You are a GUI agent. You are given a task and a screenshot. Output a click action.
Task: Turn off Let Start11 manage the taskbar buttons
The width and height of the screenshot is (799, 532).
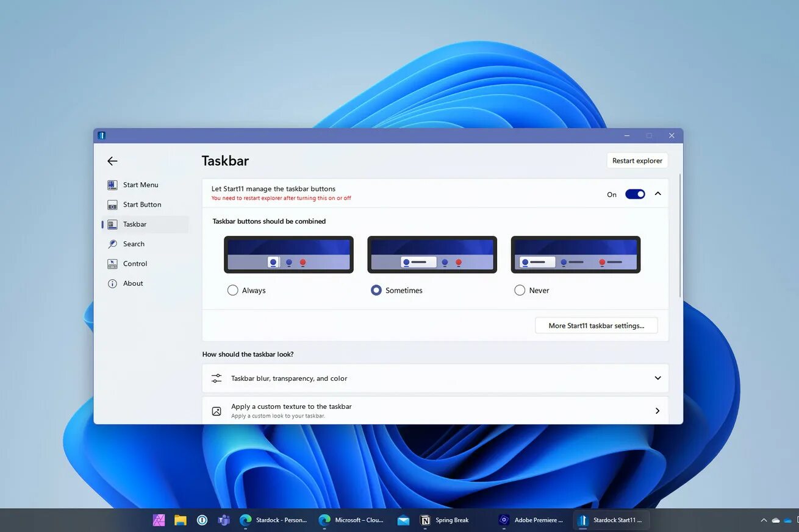click(635, 194)
